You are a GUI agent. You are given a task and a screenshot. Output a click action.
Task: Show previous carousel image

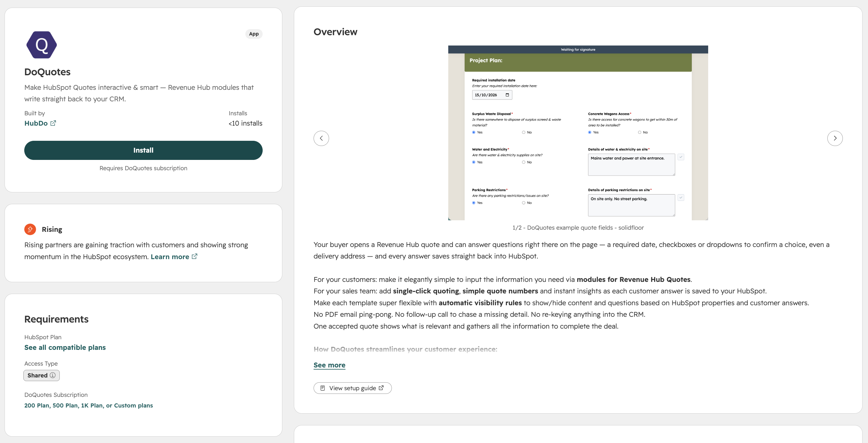[x=321, y=138]
